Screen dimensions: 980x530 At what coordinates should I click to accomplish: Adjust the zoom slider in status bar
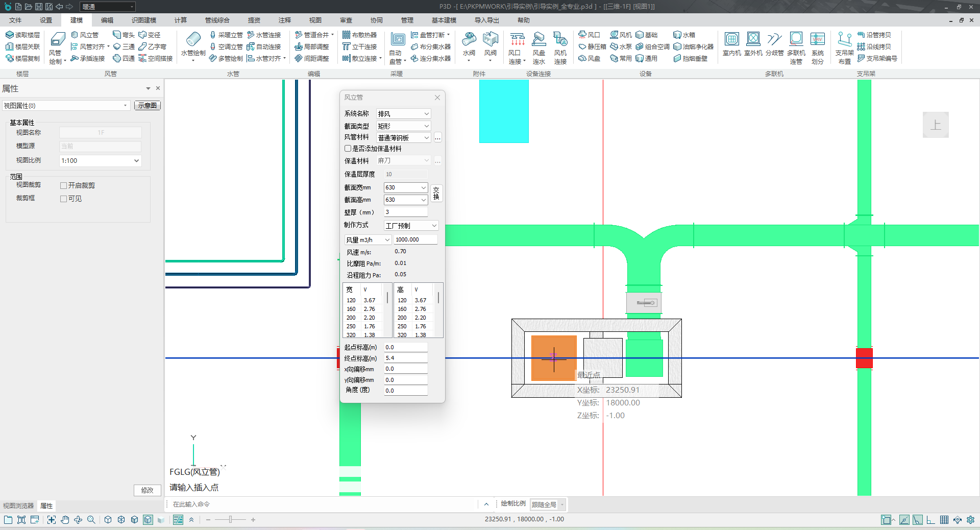(230, 520)
